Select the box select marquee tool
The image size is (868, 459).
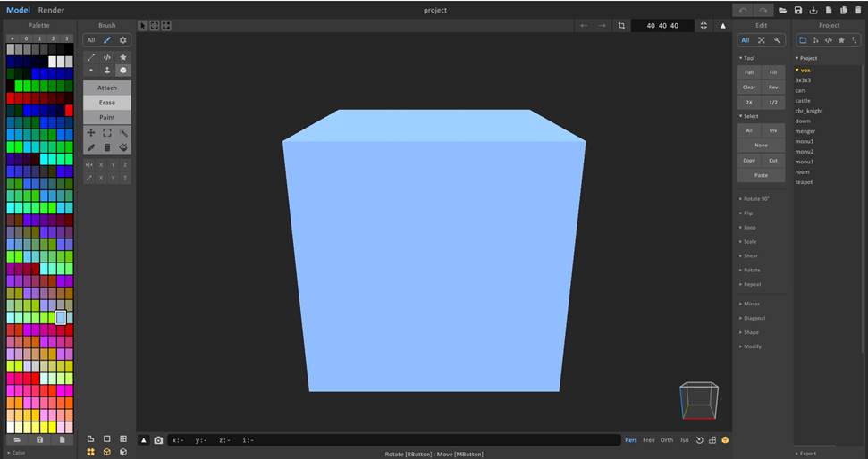(x=106, y=133)
